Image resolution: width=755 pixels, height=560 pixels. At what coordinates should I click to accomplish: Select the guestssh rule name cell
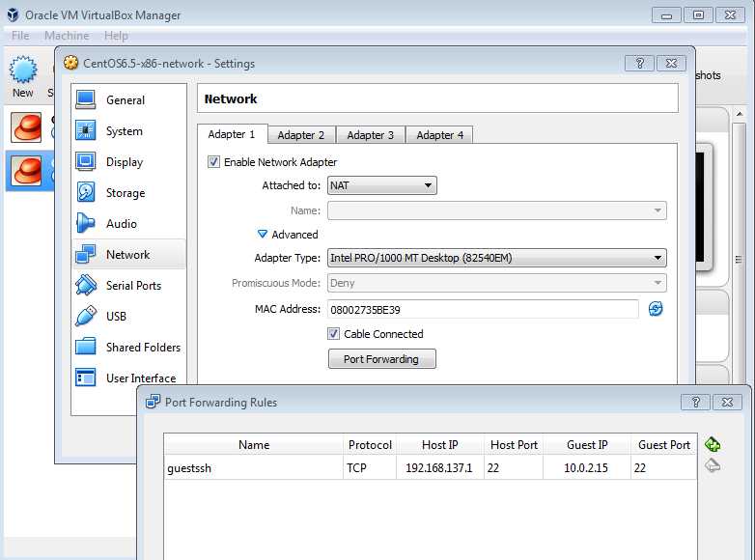pyautogui.click(x=253, y=467)
